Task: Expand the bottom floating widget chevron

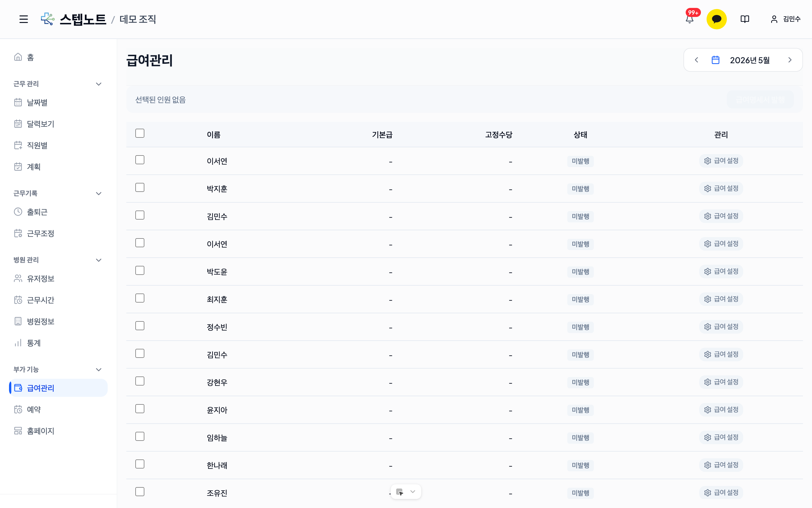Action: [x=413, y=492]
